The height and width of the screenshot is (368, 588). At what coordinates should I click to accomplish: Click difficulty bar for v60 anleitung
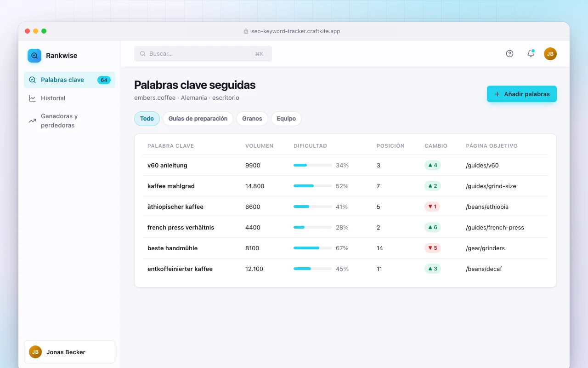313,165
